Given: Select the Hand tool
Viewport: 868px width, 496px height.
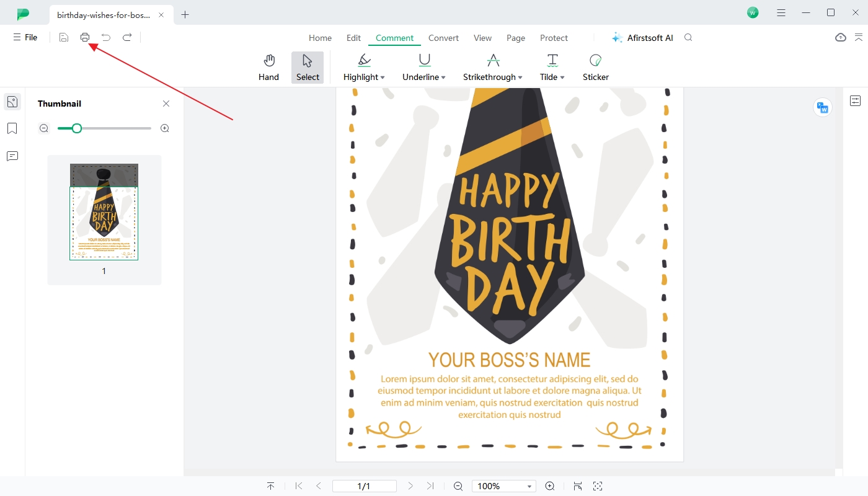Looking at the screenshot, I should pos(268,68).
